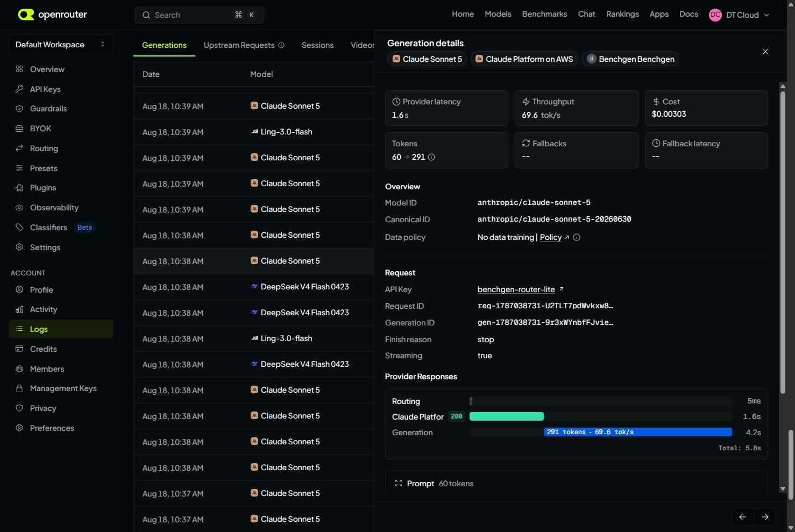Viewport: 795px width, 532px height.
Task: Click the Preferences gear icon
Action: pyautogui.click(x=19, y=428)
